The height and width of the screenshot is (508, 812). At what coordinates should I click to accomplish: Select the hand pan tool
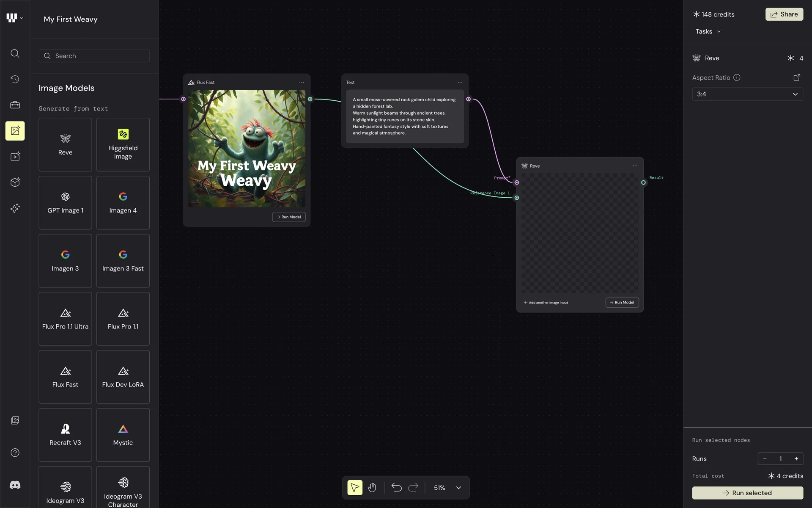pos(372,487)
